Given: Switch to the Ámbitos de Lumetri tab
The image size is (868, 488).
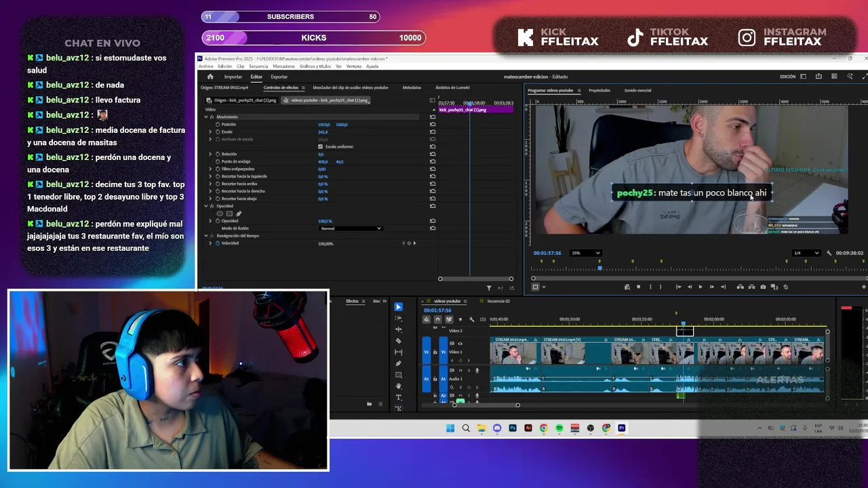Looking at the screenshot, I should tap(452, 87).
